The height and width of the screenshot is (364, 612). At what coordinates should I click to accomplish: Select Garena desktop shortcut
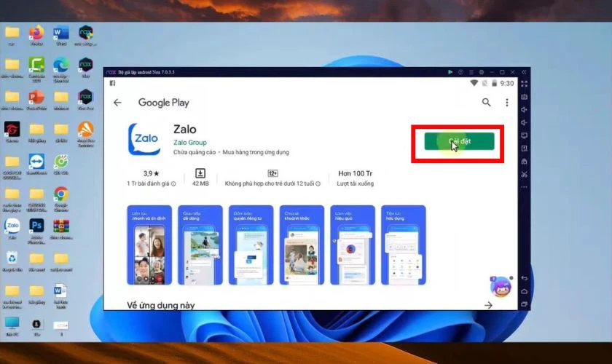12,132
